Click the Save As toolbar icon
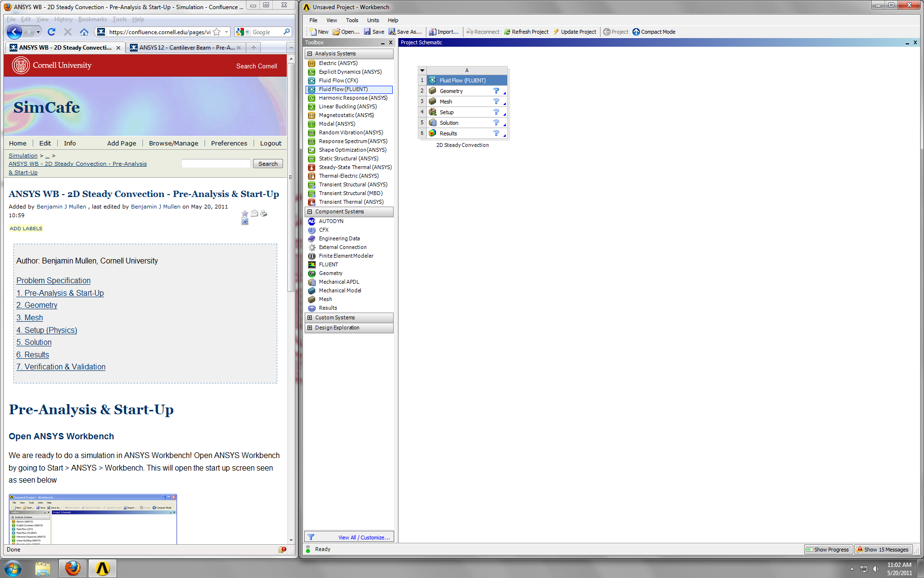Image resolution: width=924 pixels, height=578 pixels. [x=392, y=32]
